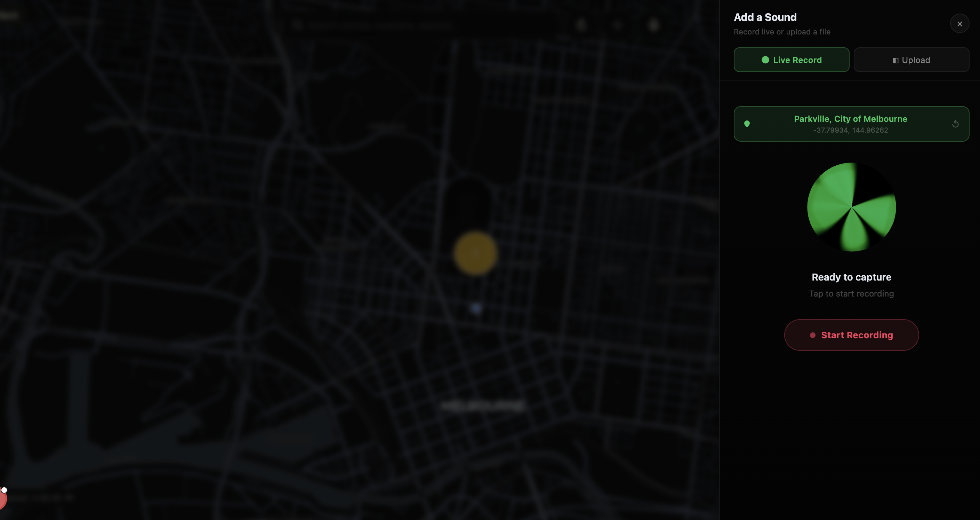Click the green dot in Live Record

click(x=765, y=60)
